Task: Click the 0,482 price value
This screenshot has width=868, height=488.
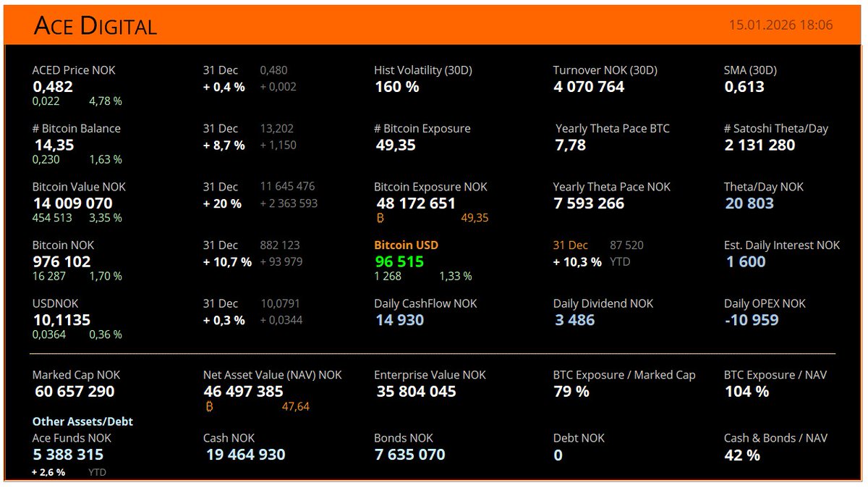Action: [53, 86]
